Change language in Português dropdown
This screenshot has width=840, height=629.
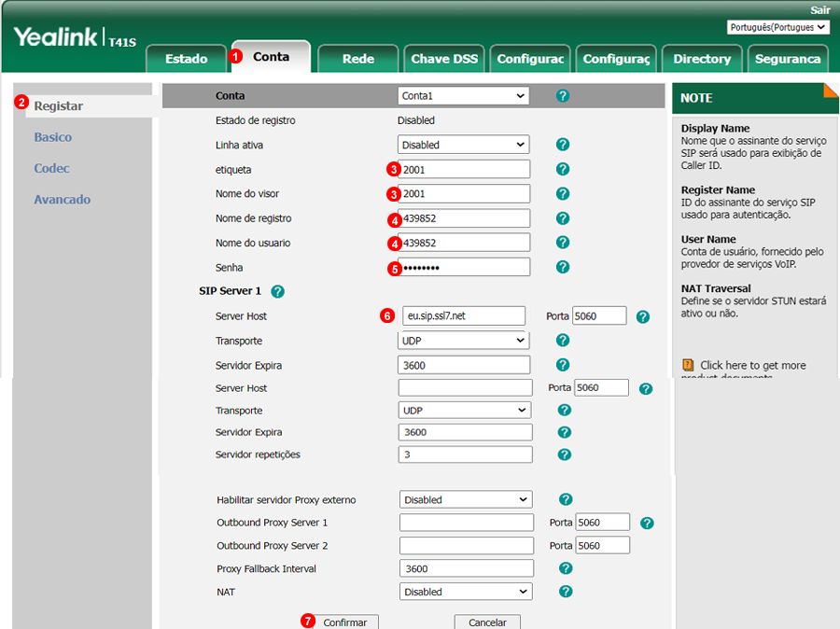(777, 27)
